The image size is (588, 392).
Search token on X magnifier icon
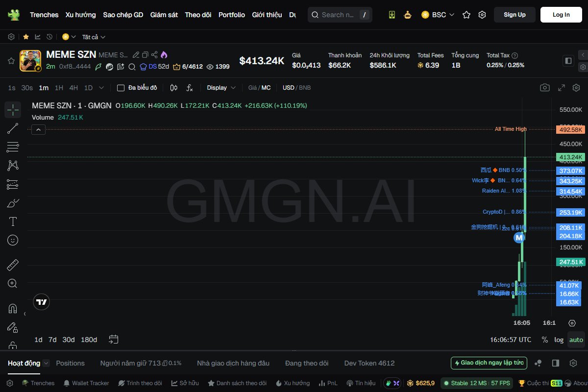click(131, 67)
